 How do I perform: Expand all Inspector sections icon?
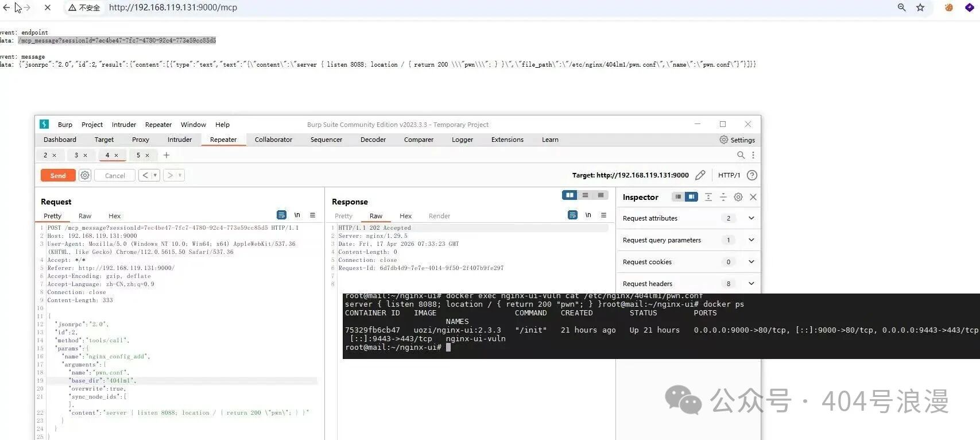(708, 197)
